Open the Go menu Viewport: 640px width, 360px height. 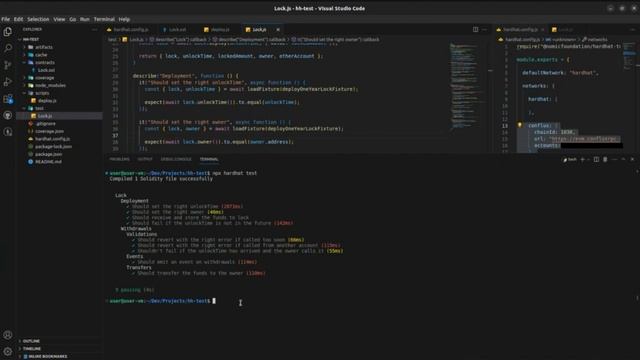(73, 19)
